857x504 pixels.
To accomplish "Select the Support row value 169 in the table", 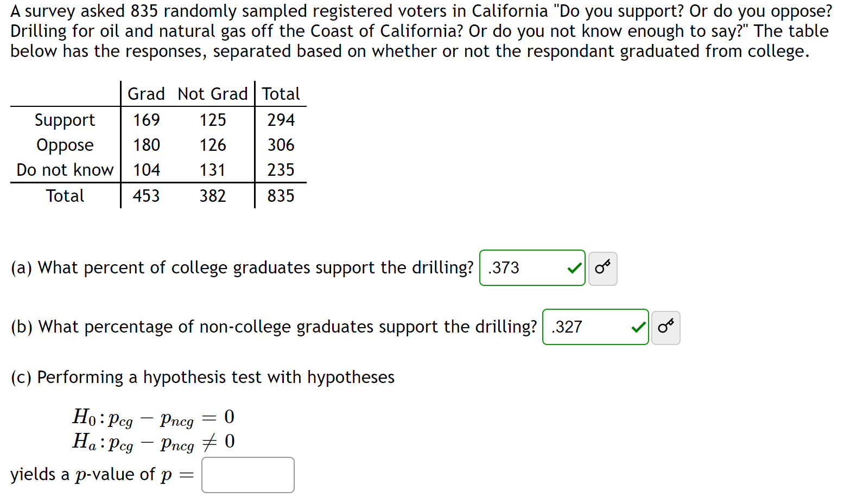I will point(145,120).
